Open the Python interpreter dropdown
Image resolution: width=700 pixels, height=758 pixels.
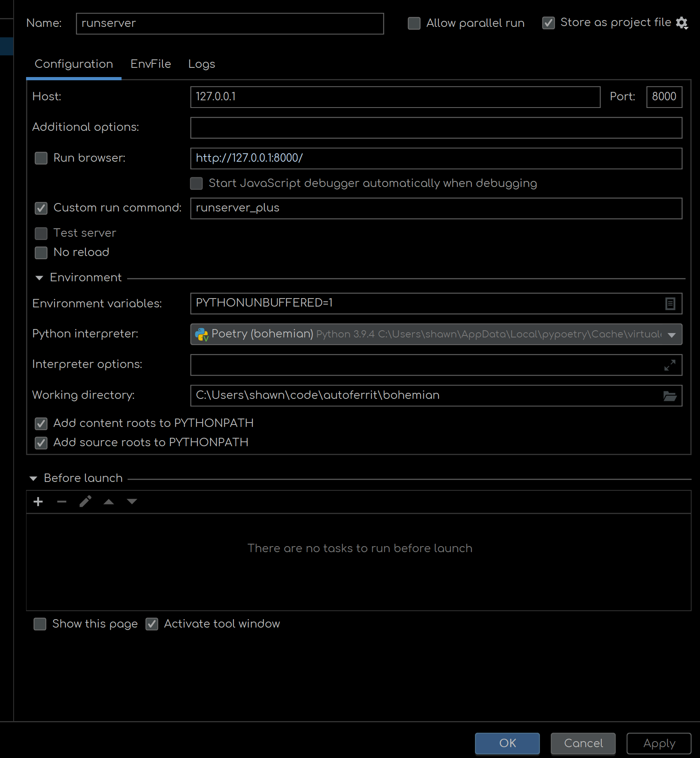pyautogui.click(x=436, y=334)
